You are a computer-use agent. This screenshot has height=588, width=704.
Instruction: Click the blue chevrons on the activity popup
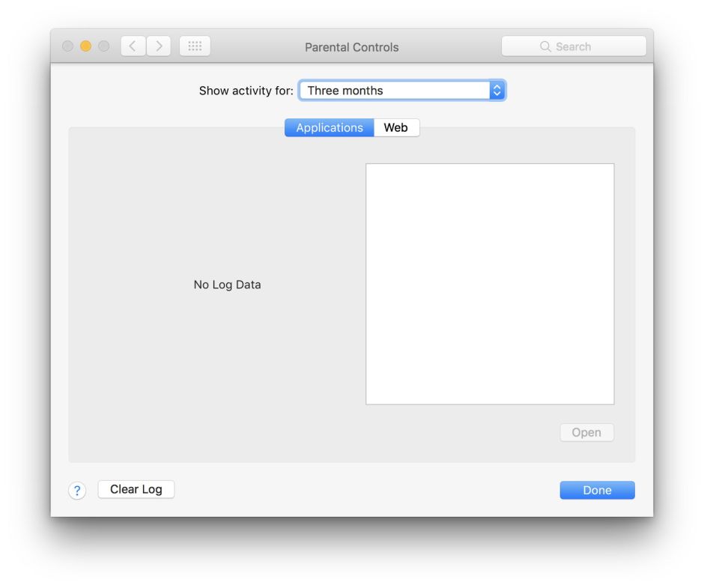pyautogui.click(x=497, y=91)
